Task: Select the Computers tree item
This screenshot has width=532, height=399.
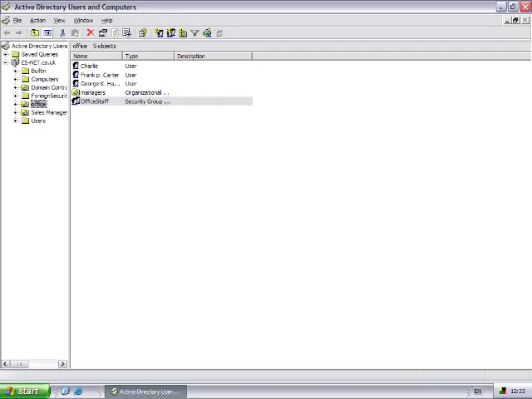Action: pos(45,79)
